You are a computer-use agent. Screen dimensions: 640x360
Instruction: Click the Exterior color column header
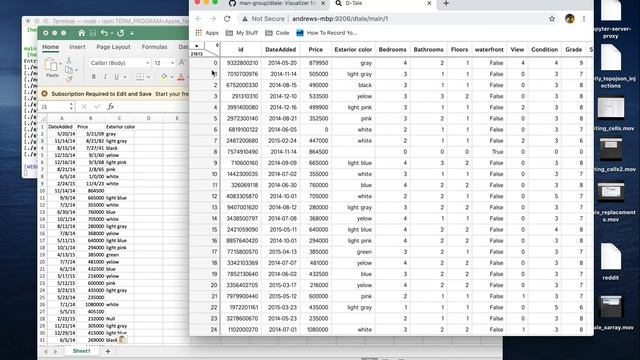pos(353,49)
